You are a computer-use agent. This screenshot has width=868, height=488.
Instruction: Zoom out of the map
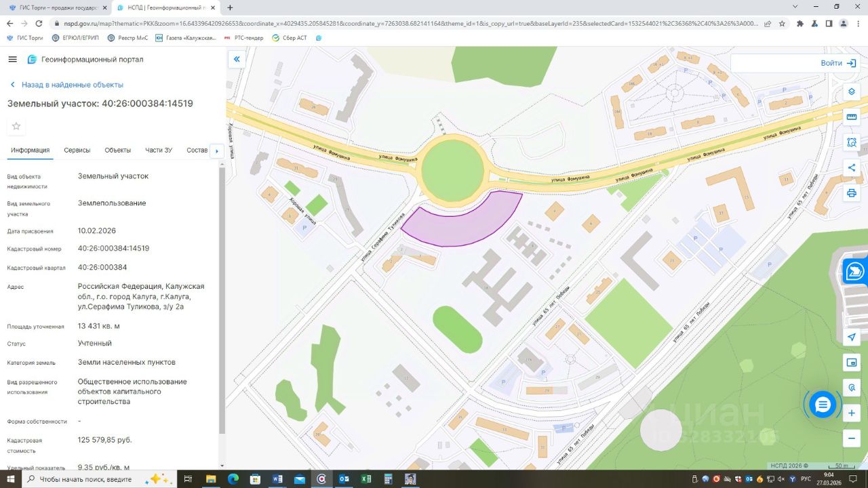click(852, 439)
